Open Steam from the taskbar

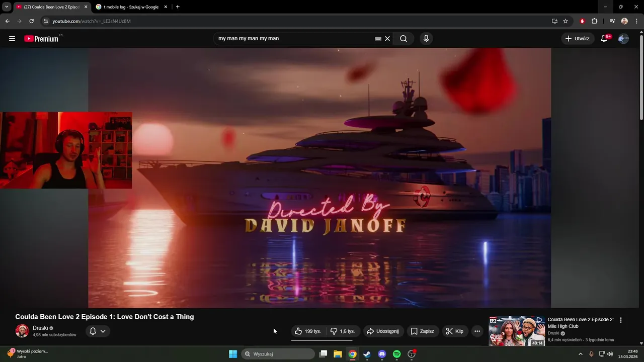pos(367,354)
